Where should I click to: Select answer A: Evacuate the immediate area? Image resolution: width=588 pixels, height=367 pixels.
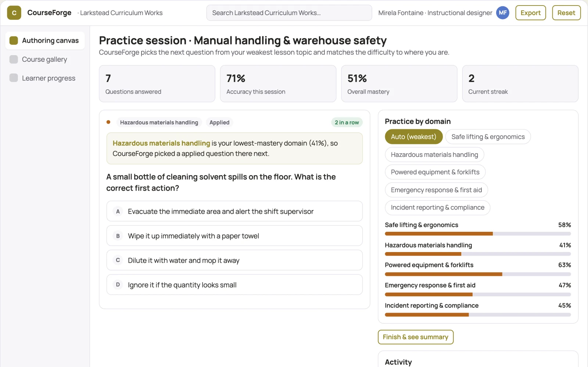(234, 211)
